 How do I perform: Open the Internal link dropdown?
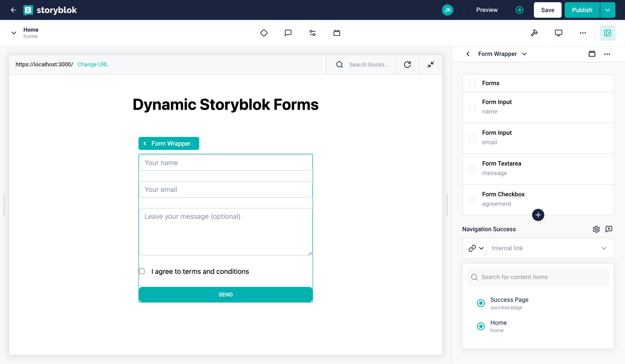551,249
